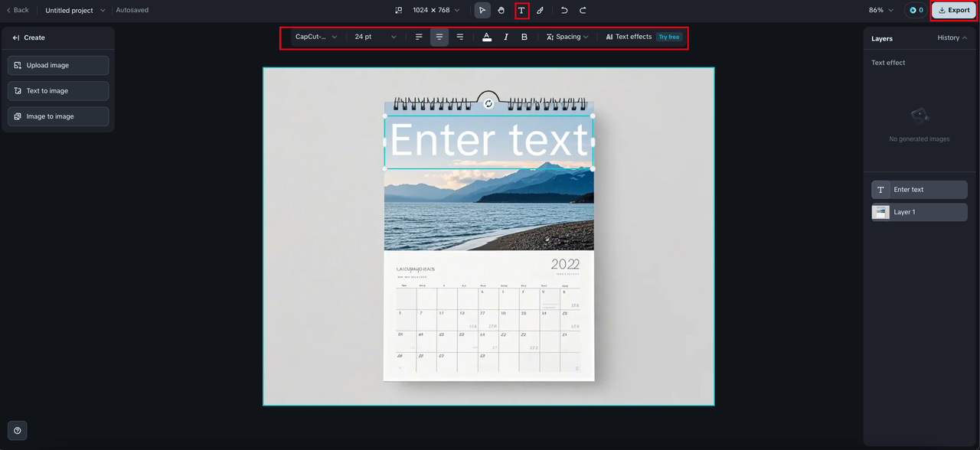Click Upload image button
The height and width of the screenshot is (450, 980).
pyautogui.click(x=58, y=66)
